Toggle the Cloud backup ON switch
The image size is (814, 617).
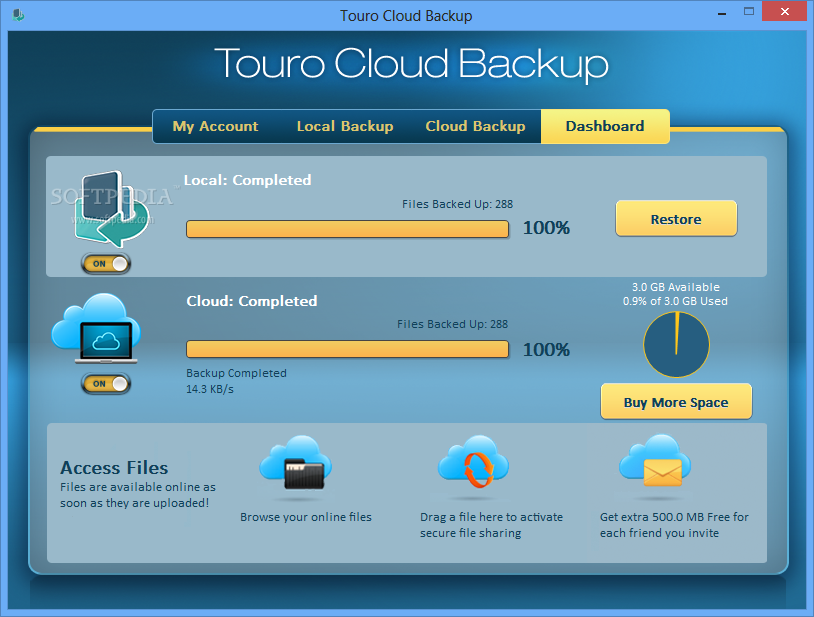106,383
